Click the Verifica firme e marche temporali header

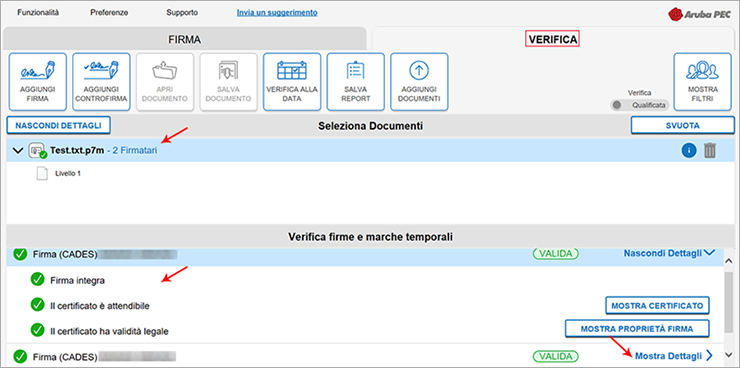370,236
